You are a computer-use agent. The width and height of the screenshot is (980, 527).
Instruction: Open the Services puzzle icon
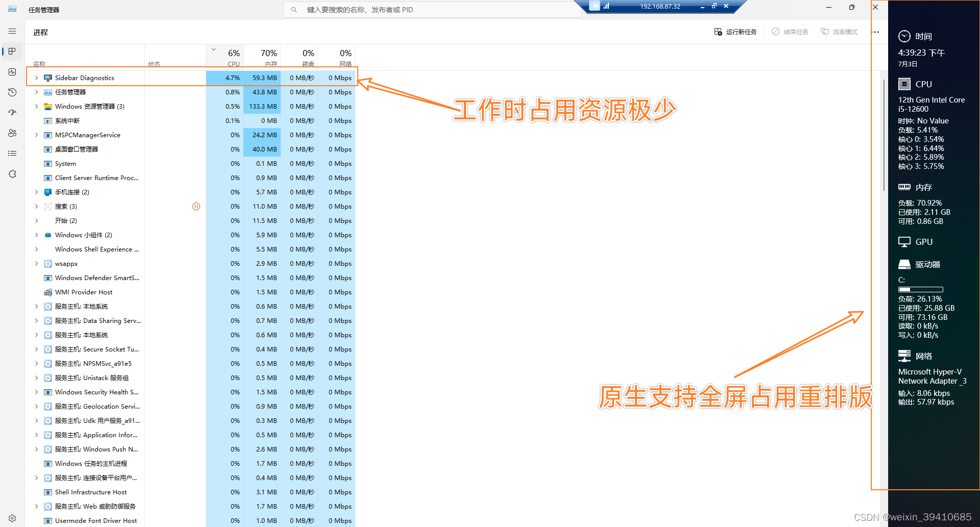(x=12, y=174)
